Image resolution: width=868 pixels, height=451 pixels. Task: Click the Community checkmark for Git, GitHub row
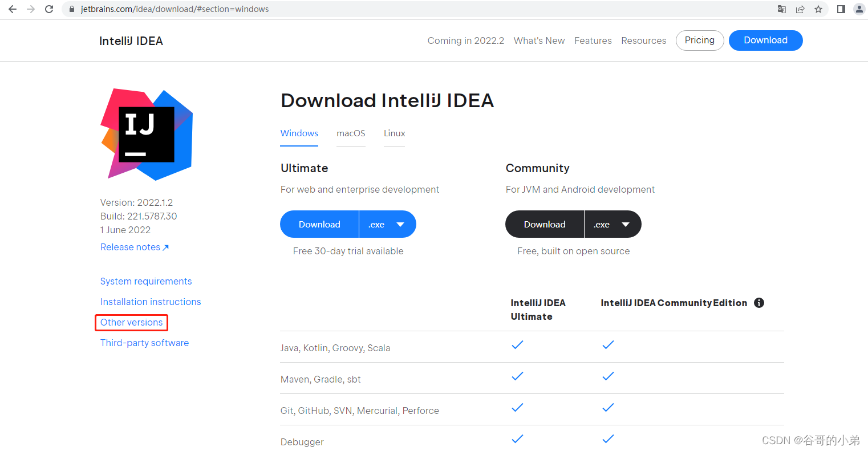tap(608, 408)
